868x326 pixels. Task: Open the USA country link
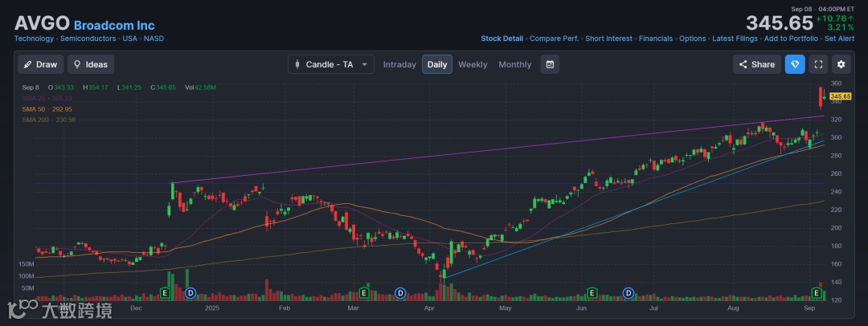(130, 39)
